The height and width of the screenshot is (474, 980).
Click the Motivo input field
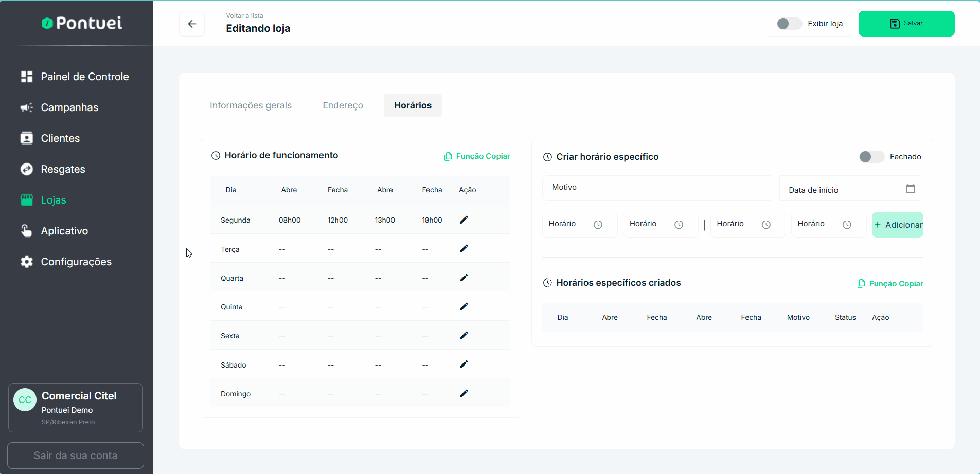pyautogui.click(x=657, y=188)
